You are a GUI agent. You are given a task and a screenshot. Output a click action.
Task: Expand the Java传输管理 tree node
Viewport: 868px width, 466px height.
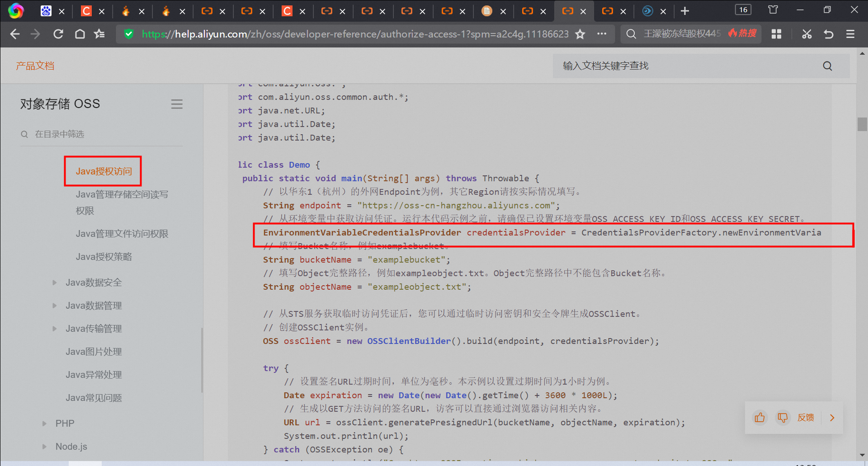coord(54,329)
